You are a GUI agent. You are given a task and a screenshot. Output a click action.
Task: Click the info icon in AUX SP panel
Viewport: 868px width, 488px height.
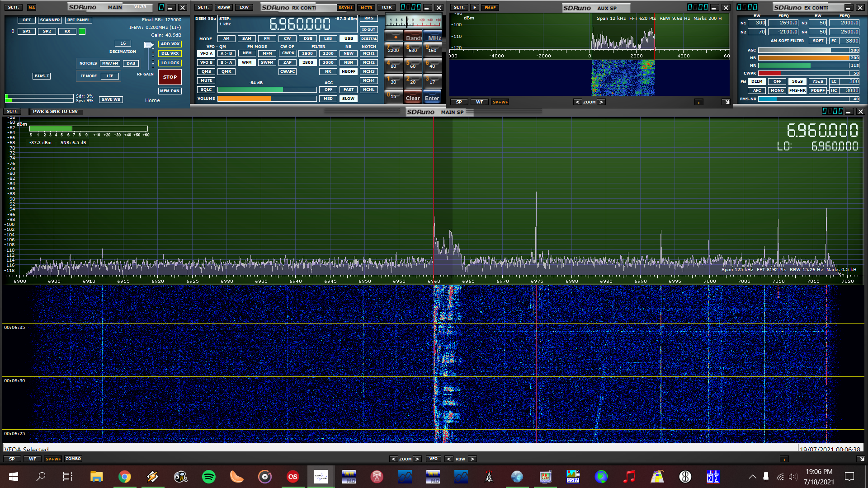coord(698,102)
